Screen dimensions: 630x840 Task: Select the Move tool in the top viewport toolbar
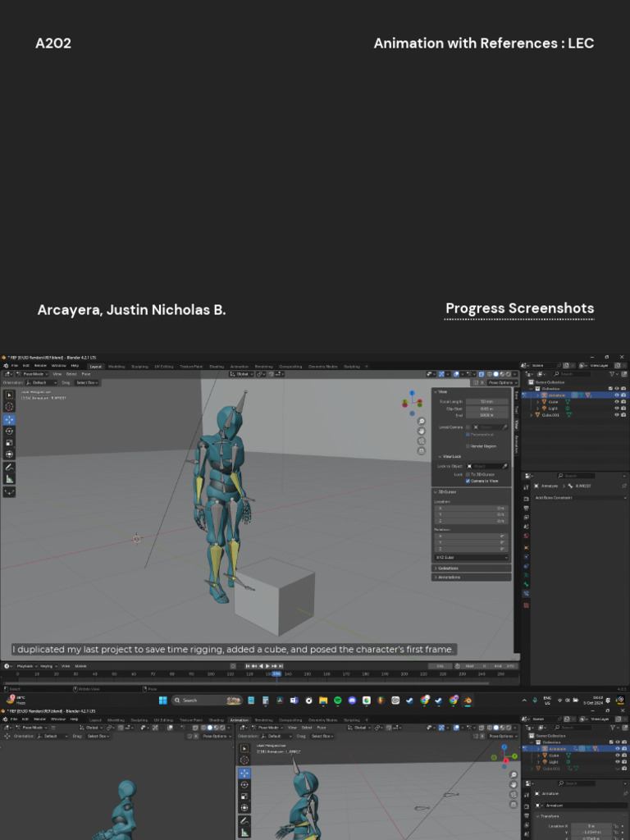(x=10, y=419)
